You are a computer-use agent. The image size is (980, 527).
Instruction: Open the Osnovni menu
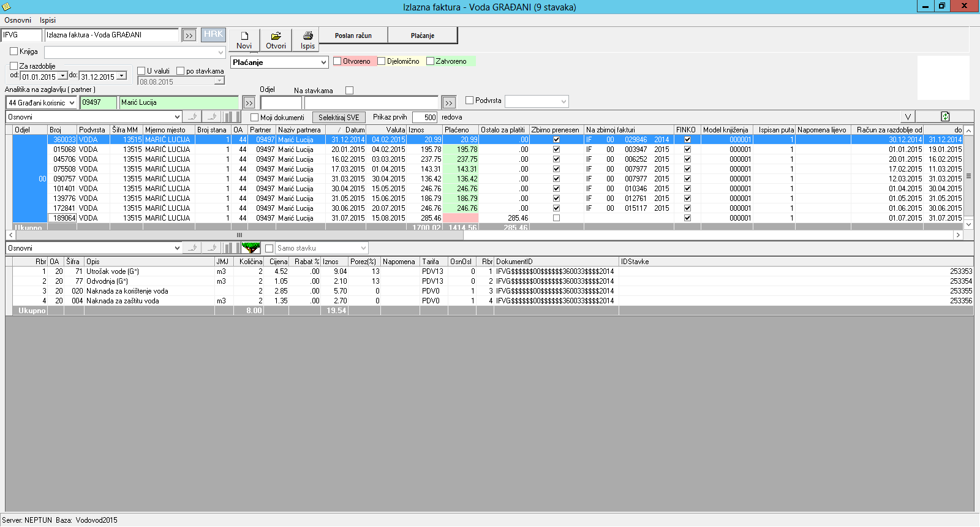18,20
